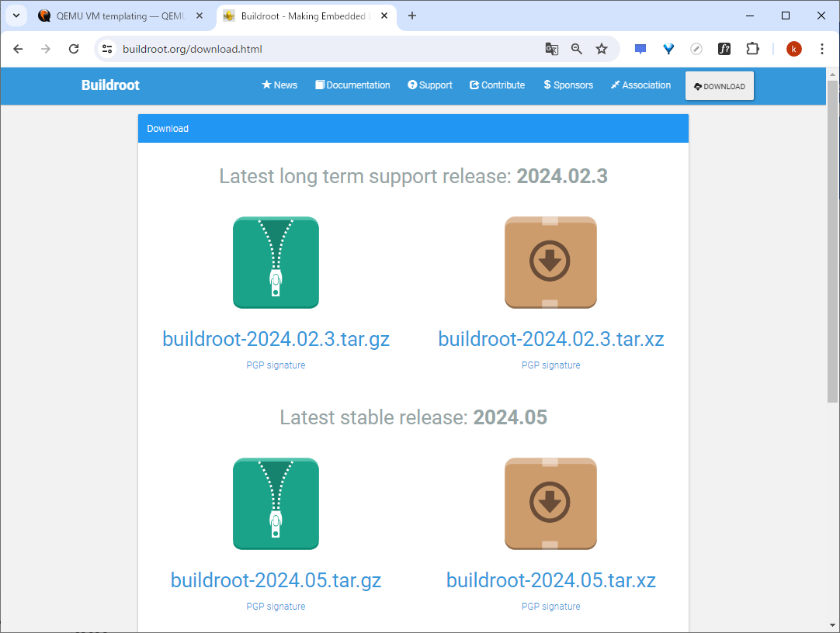This screenshot has height=633, width=840.
Task: Reload the Buildroot download page
Action: click(74, 48)
